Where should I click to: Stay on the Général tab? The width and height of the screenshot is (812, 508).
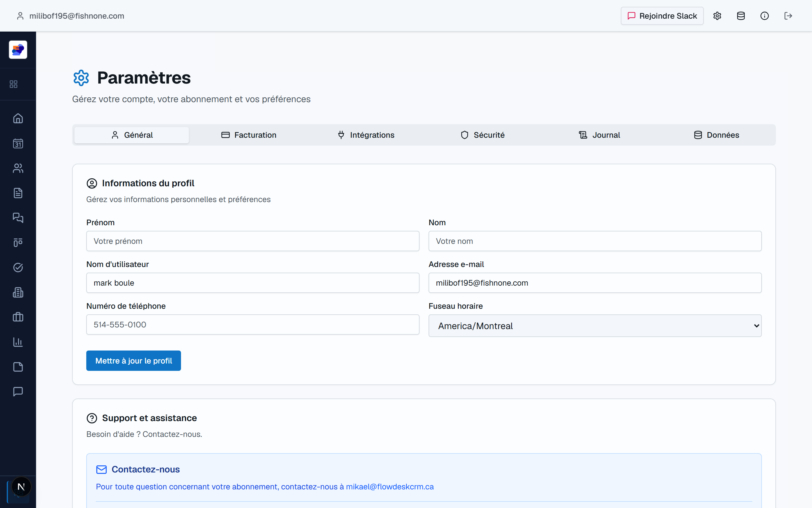click(x=132, y=135)
